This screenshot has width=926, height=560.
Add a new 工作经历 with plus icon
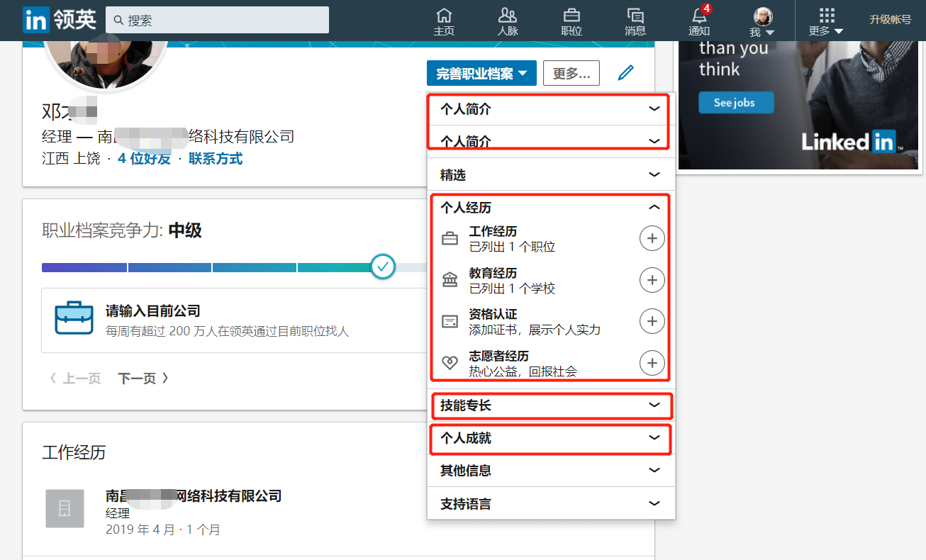652,239
